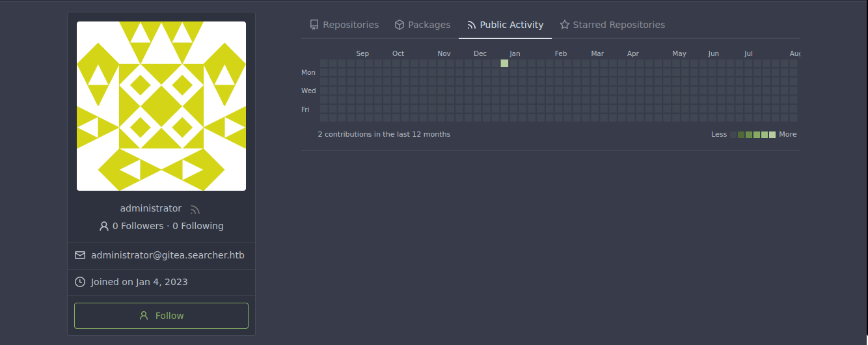Click the lightest green legend swatch beside More
The width and height of the screenshot is (868, 345).
click(772, 135)
